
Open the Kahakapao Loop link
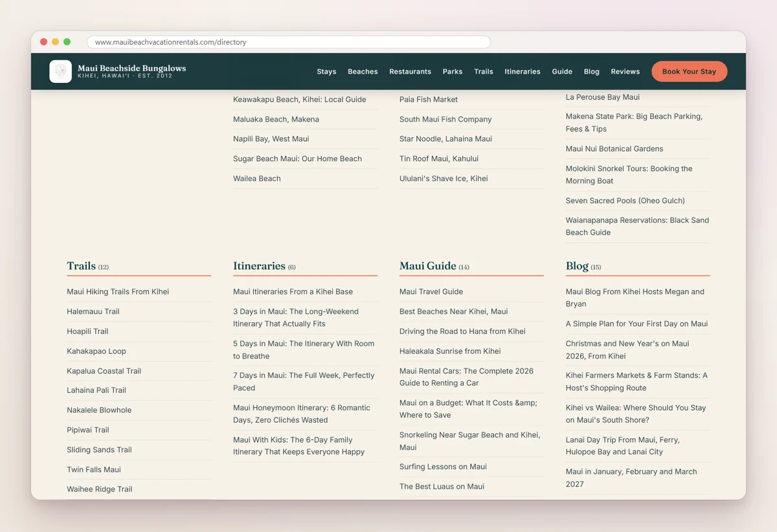96,351
